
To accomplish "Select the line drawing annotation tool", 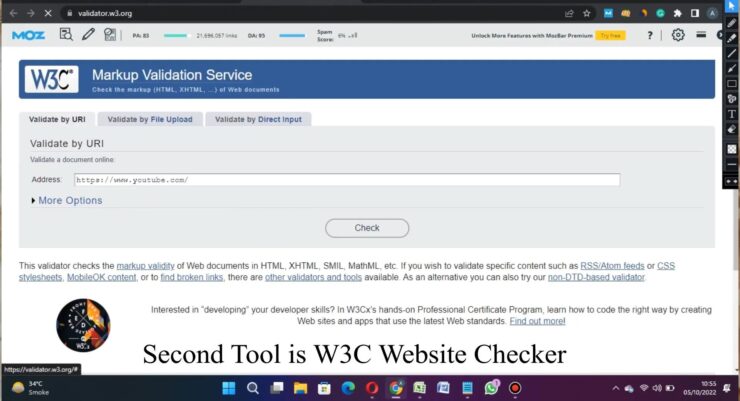I will click(732, 53).
